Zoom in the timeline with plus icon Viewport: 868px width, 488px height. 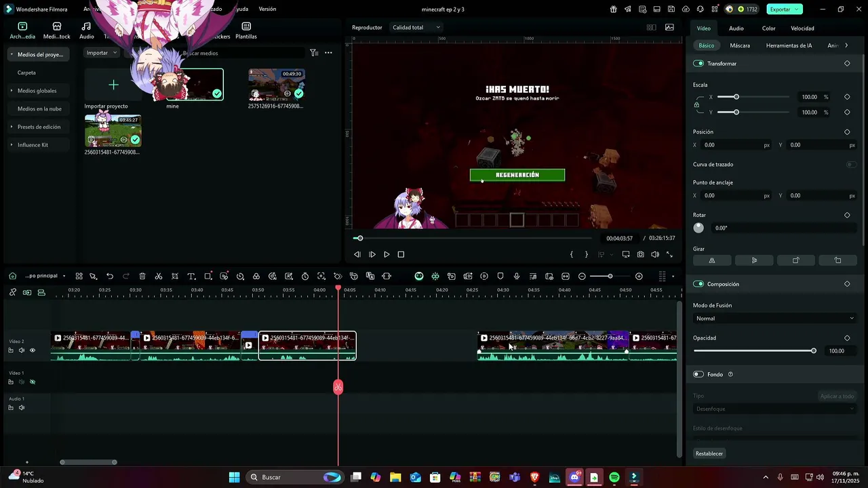(x=639, y=277)
